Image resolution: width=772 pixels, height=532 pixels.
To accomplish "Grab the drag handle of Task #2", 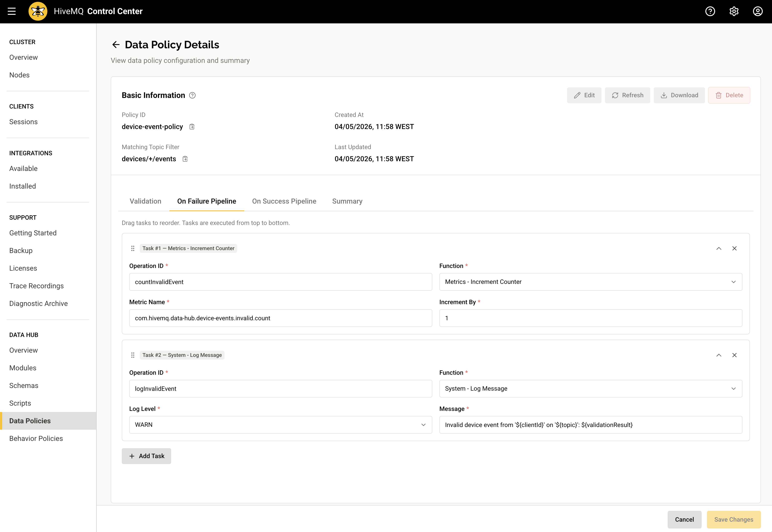I will [x=133, y=355].
